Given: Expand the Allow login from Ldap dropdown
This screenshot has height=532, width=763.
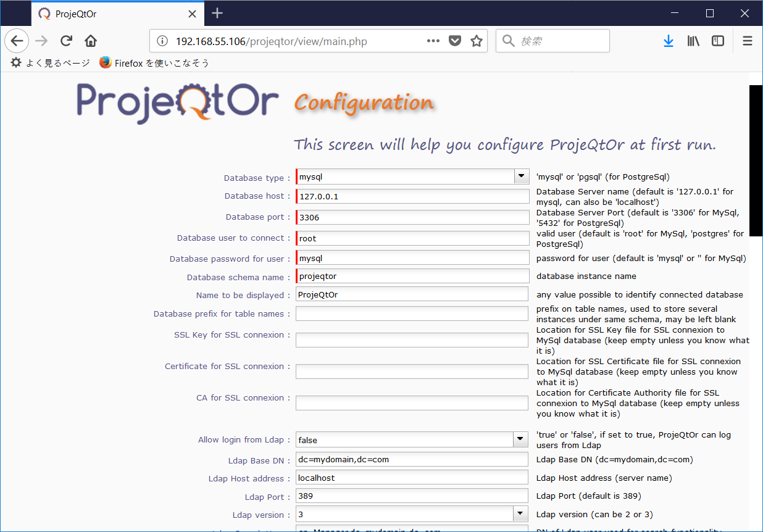Looking at the screenshot, I should tap(520, 439).
